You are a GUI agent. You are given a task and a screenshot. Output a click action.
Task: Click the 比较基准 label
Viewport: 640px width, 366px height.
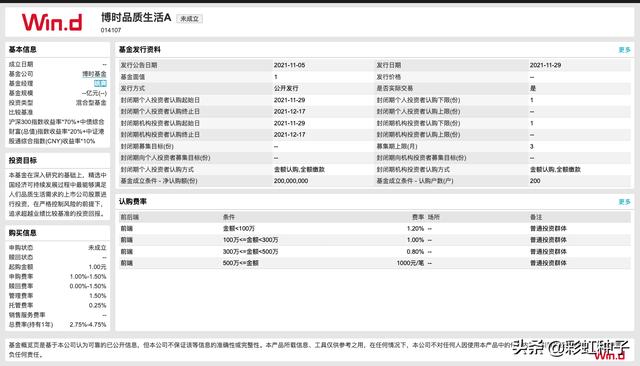(x=21, y=112)
